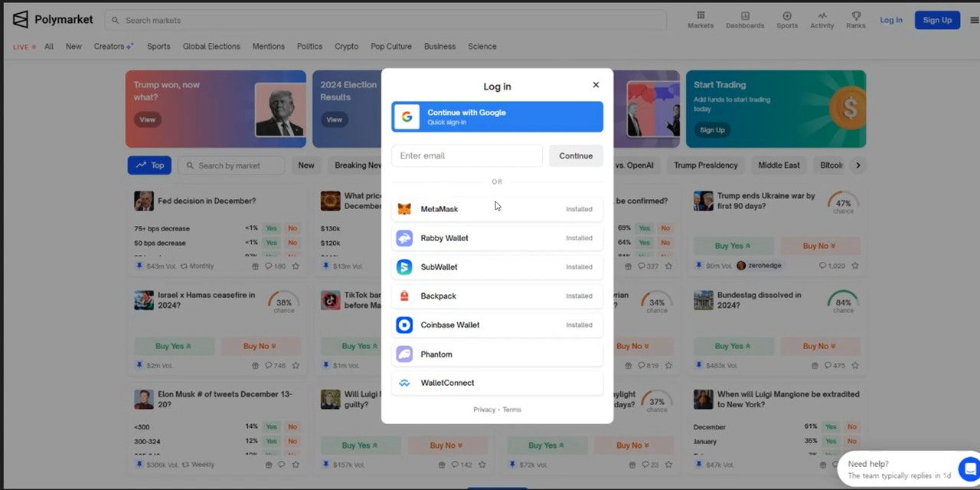This screenshot has height=490, width=980.
Task: Select the LIVE category
Action: pos(24,47)
